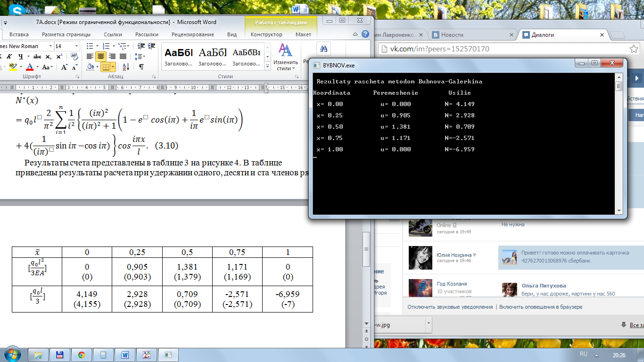The height and width of the screenshot is (362, 644).
Task: Open the Конструктор table tab
Action: click(266, 34)
